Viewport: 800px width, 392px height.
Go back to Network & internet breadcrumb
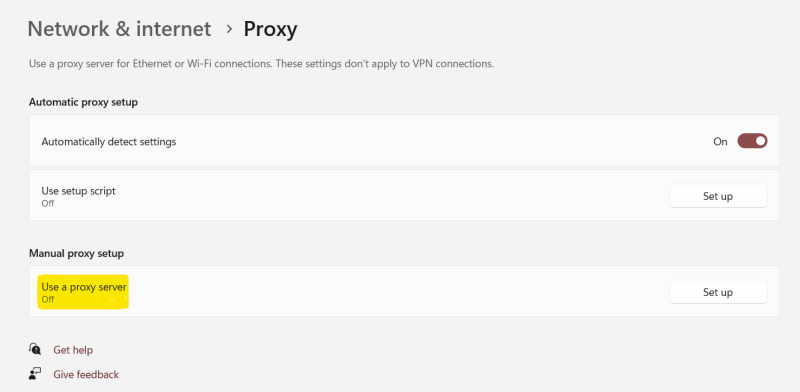[x=119, y=29]
